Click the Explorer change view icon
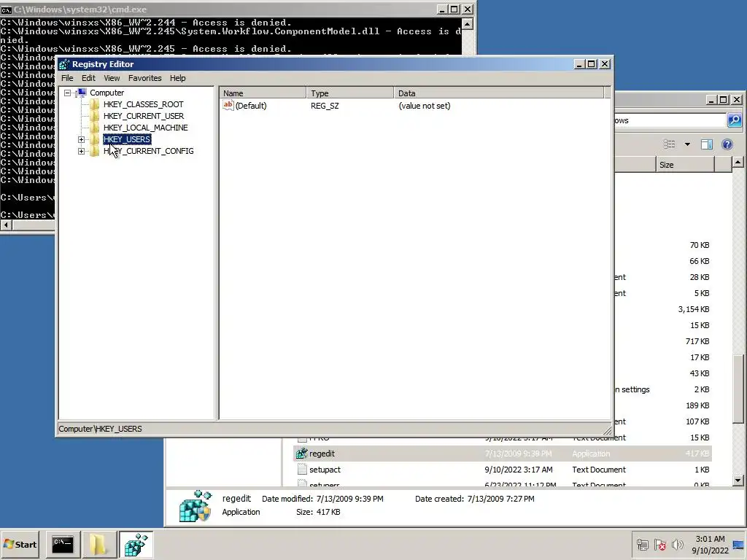 [x=670, y=144]
